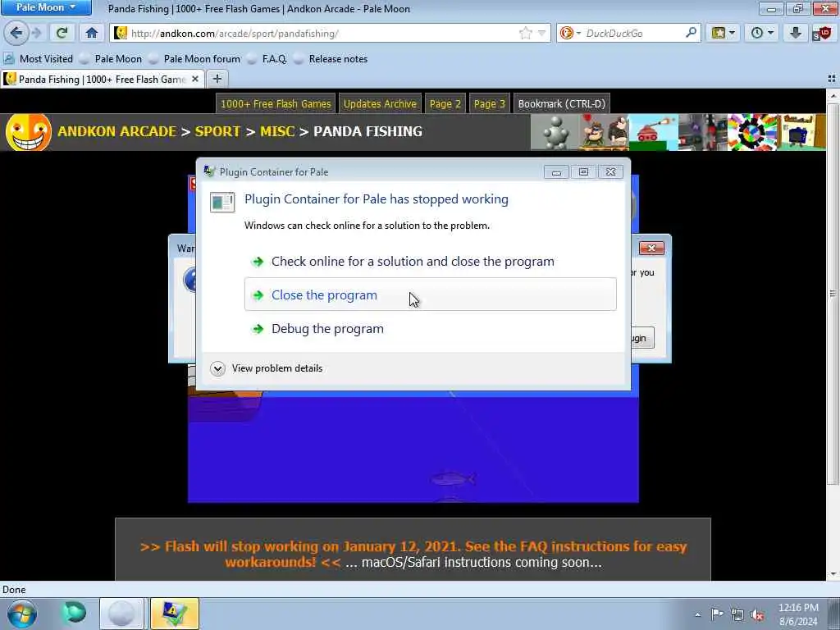The image size is (840, 630).
Task: Open the Most Visited bookmarks folder
Action: (x=38, y=59)
